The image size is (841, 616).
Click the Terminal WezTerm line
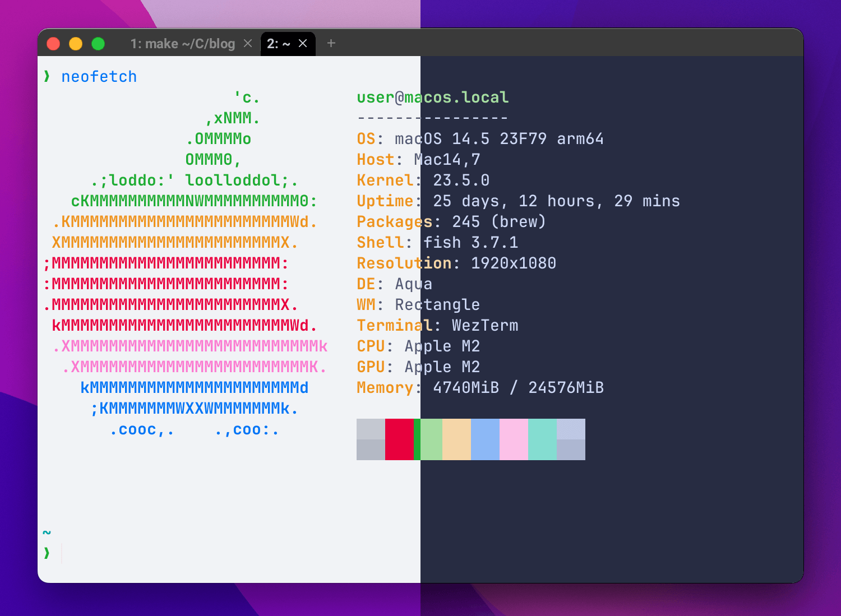coord(437,326)
